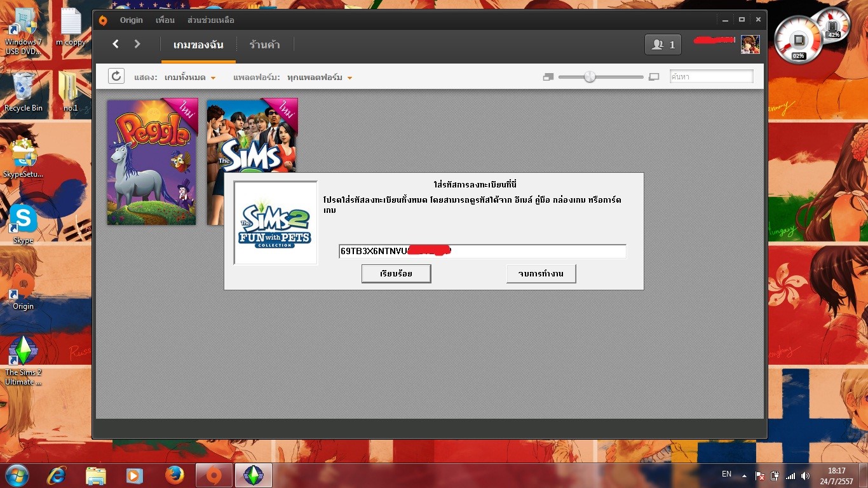Expand the ทุกแพลตฟอร์ม platform dropdown

[x=320, y=78]
